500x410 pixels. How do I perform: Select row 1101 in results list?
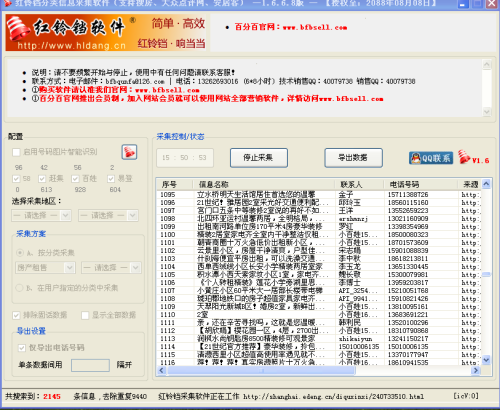click(319, 242)
